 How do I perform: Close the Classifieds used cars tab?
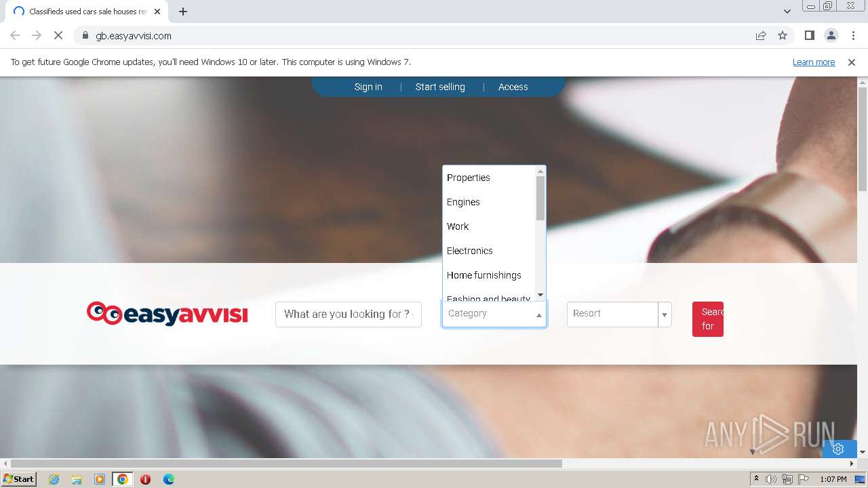(x=157, y=12)
